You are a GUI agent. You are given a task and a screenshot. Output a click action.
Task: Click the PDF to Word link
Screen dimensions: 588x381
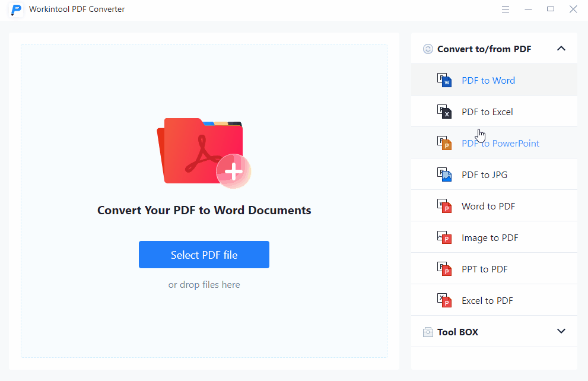(x=488, y=80)
